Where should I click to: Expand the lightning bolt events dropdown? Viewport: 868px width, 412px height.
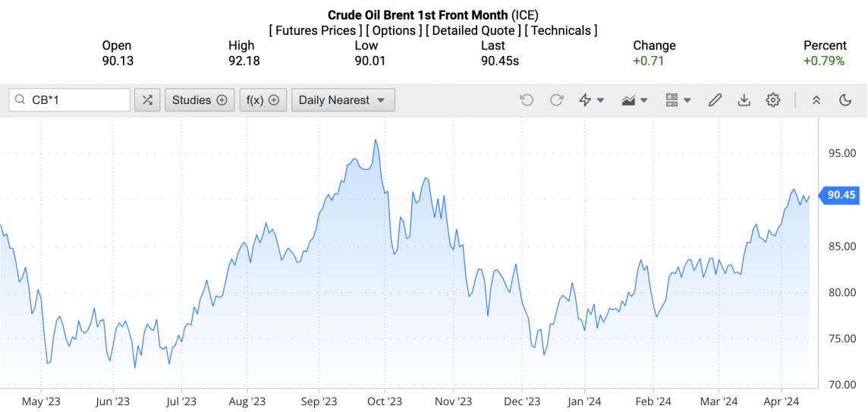click(592, 100)
